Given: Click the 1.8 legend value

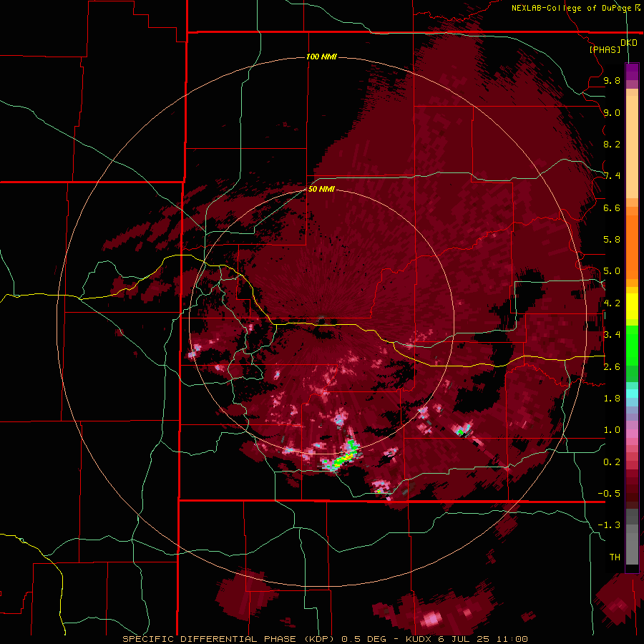Looking at the screenshot, I should click(x=612, y=399).
